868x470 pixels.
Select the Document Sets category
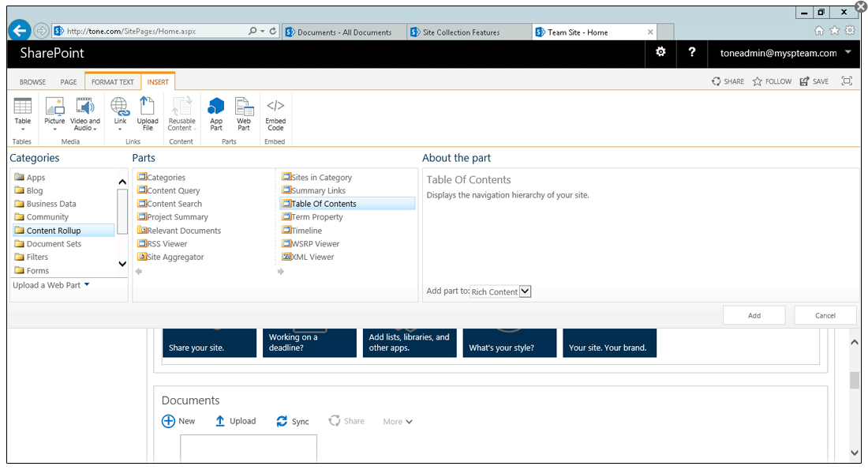pos(47,244)
